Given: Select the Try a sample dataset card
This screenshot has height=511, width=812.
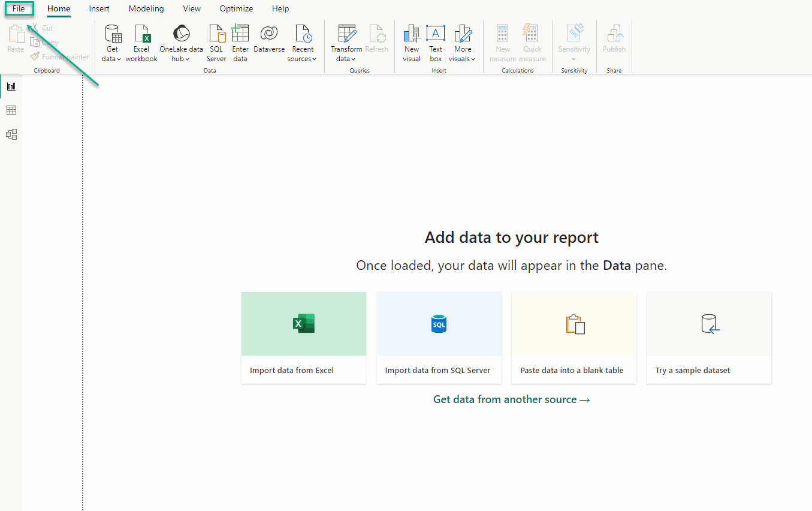Looking at the screenshot, I should pyautogui.click(x=709, y=338).
